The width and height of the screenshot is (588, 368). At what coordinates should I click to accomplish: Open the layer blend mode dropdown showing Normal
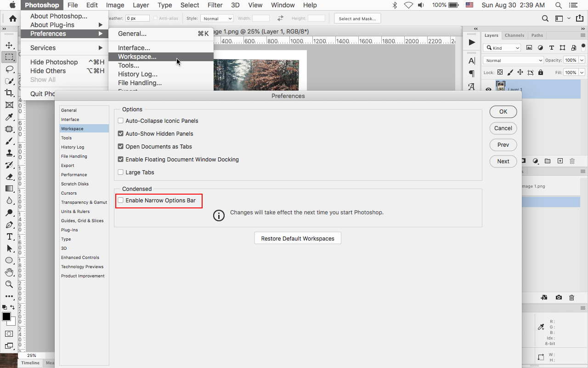point(513,60)
